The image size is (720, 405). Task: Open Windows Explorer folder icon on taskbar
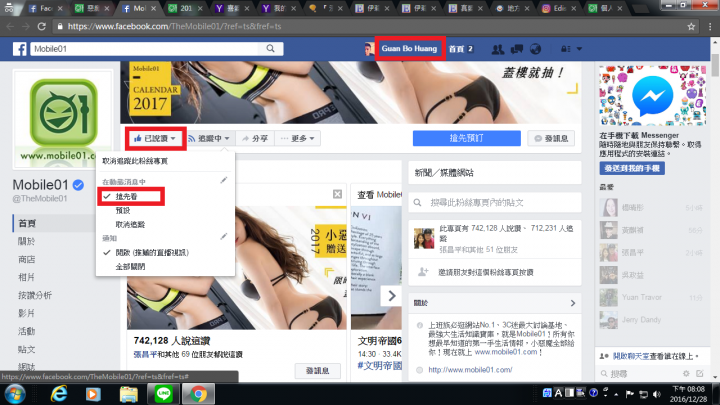(x=129, y=394)
